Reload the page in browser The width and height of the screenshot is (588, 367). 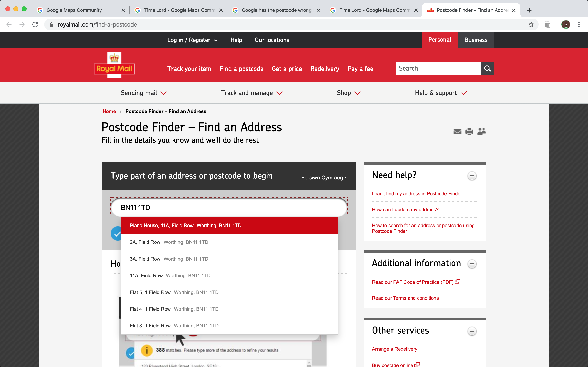click(x=35, y=24)
